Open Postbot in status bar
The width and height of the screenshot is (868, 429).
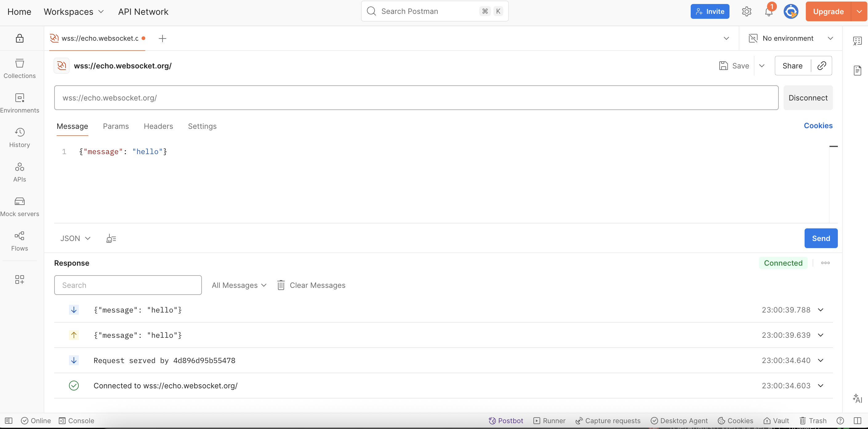click(x=506, y=421)
